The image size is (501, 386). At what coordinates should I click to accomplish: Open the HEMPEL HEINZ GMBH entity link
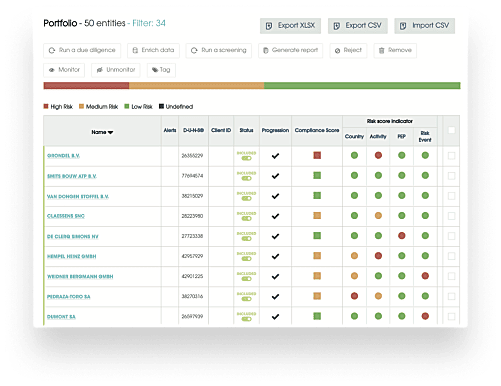click(72, 256)
